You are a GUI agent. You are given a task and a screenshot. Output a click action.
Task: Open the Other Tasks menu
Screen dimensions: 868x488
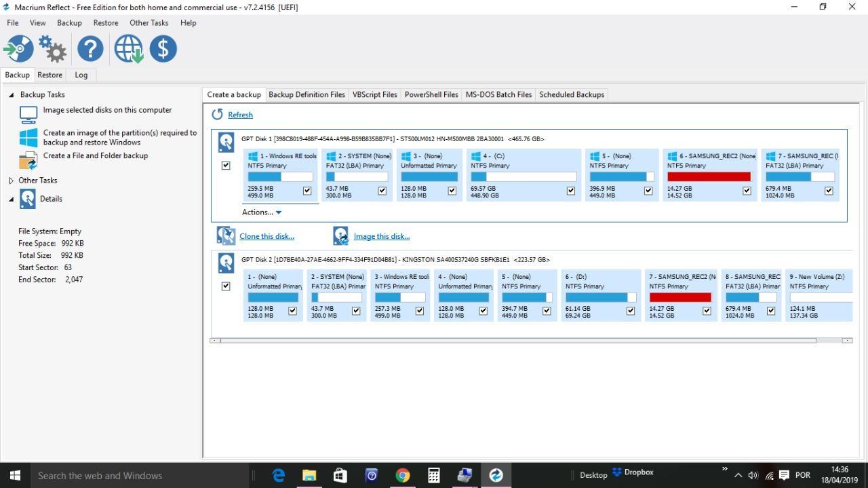pyautogui.click(x=149, y=22)
